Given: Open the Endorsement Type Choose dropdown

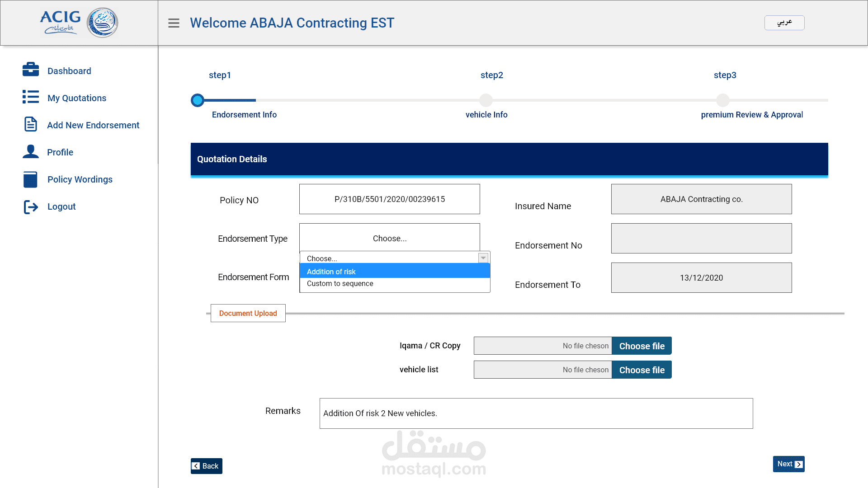Looking at the screenshot, I should point(389,238).
